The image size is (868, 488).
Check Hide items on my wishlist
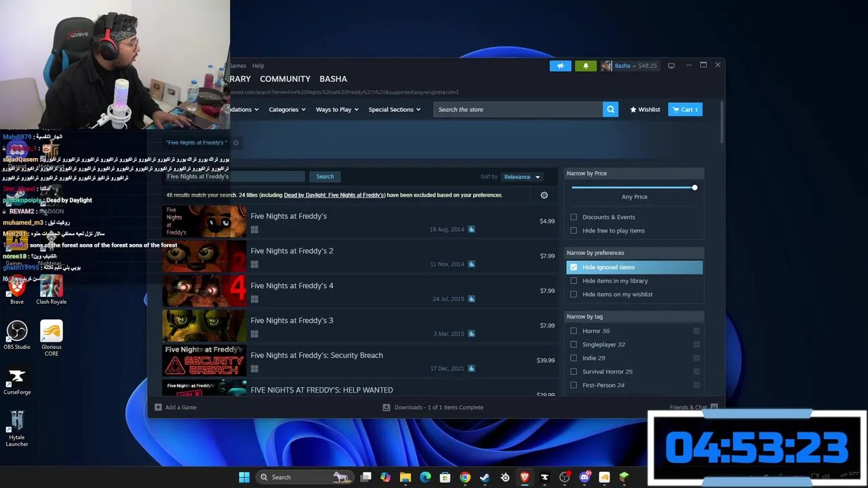[x=574, y=294]
